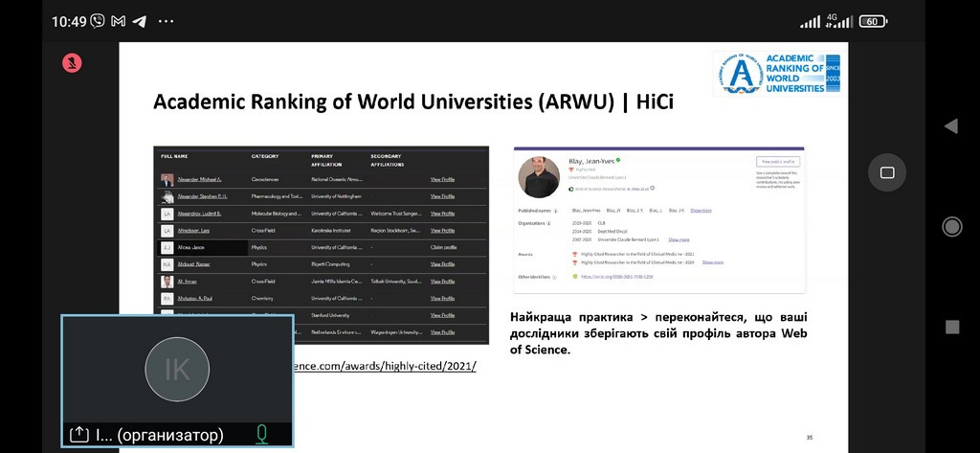This screenshot has width=980, height=453.
Task: Tap the green microphone icon in organizer tile
Action: (262, 434)
